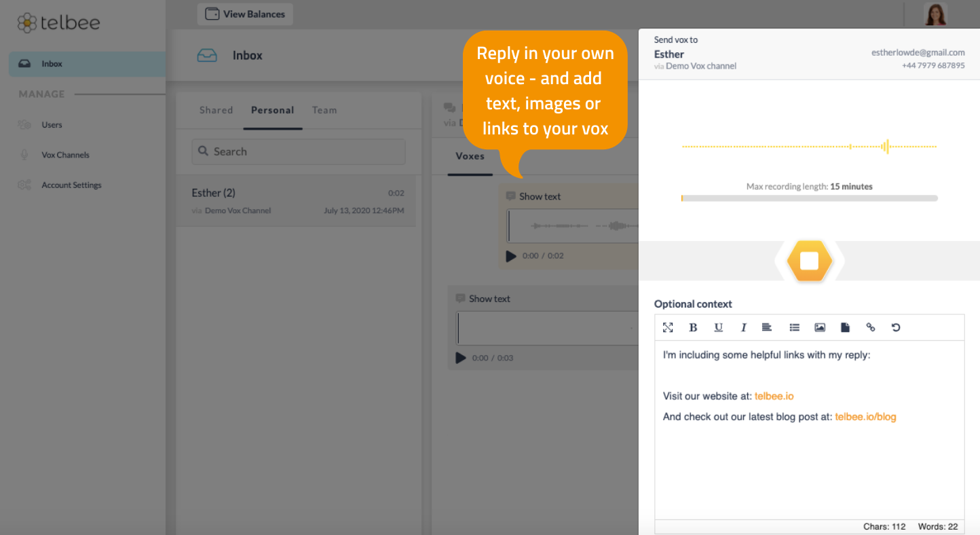The width and height of the screenshot is (980, 535).
Task: Switch to the Personal tab
Action: click(272, 110)
